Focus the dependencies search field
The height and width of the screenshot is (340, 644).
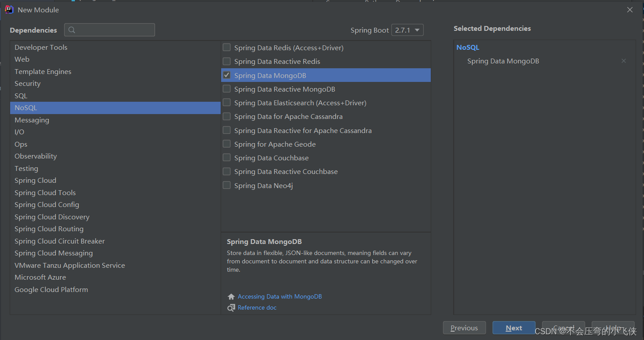tap(110, 30)
